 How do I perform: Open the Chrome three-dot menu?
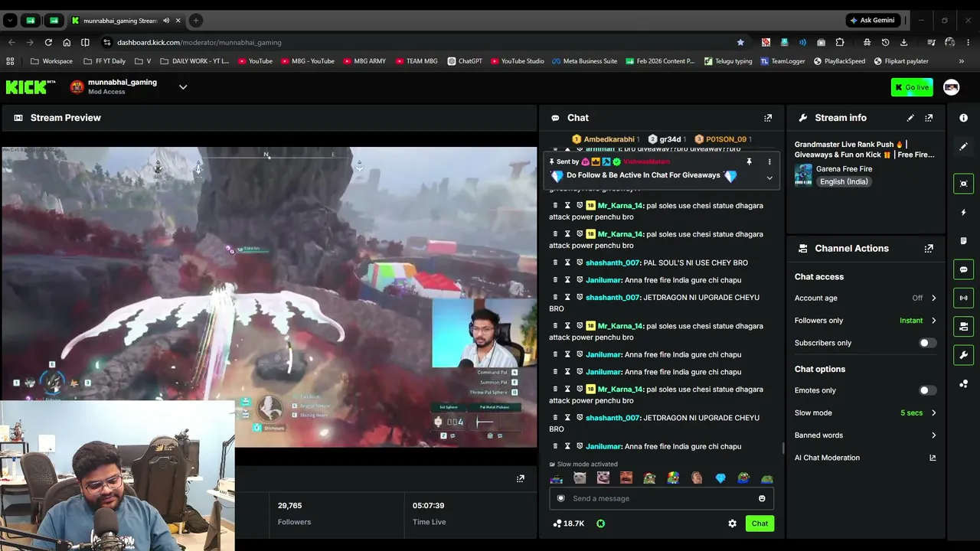(969, 42)
